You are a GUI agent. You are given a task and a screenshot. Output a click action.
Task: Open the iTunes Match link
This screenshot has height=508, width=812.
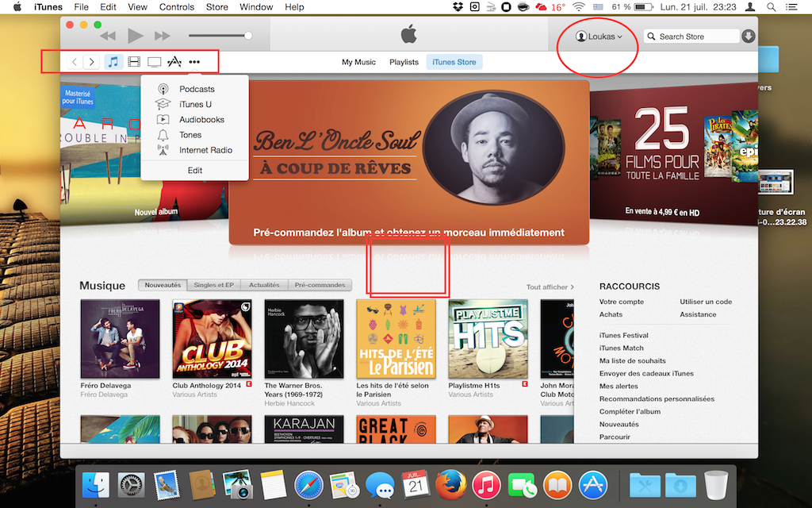click(622, 348)
